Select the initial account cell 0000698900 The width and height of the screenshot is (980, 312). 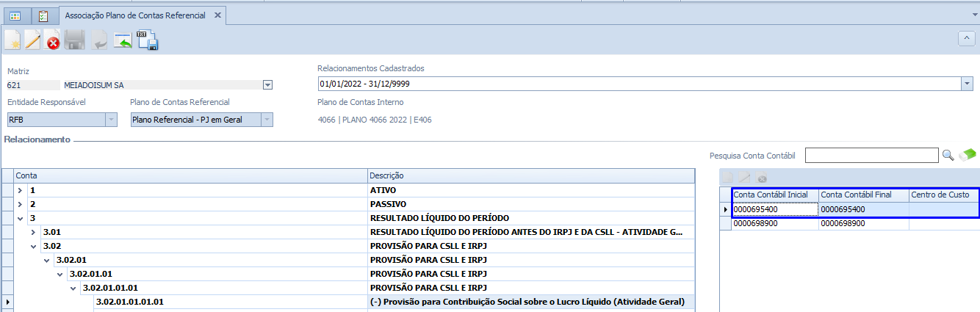click(x=775, y=223)
